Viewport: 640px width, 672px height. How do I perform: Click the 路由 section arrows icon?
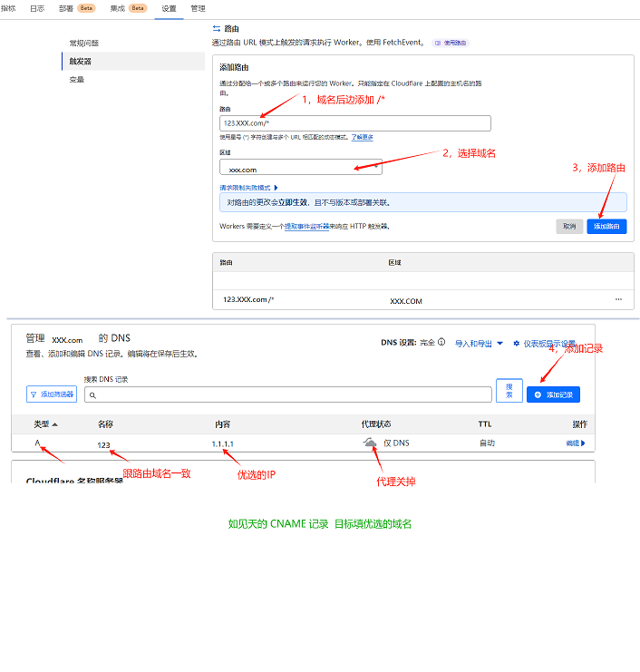pyautogui.click(x=217, y=29)
